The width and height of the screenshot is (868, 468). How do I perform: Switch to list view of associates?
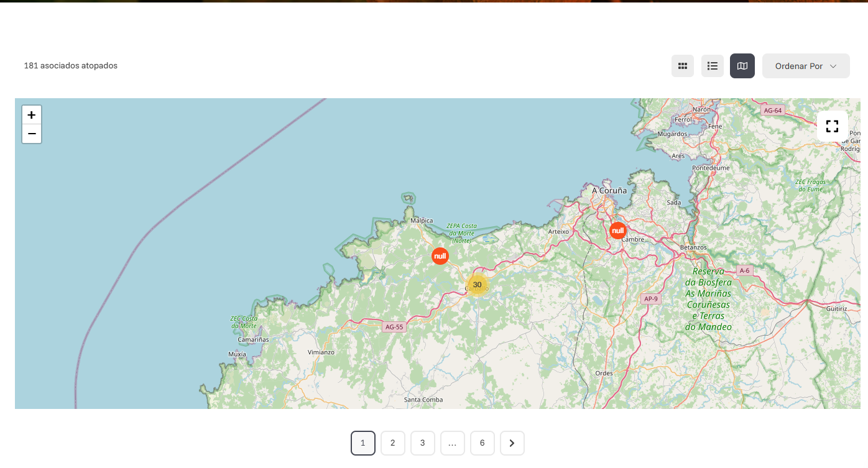713,66
